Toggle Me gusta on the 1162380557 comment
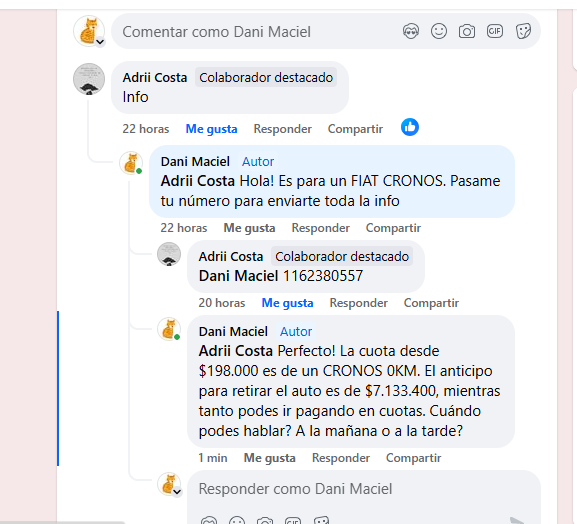 (287, 303)
